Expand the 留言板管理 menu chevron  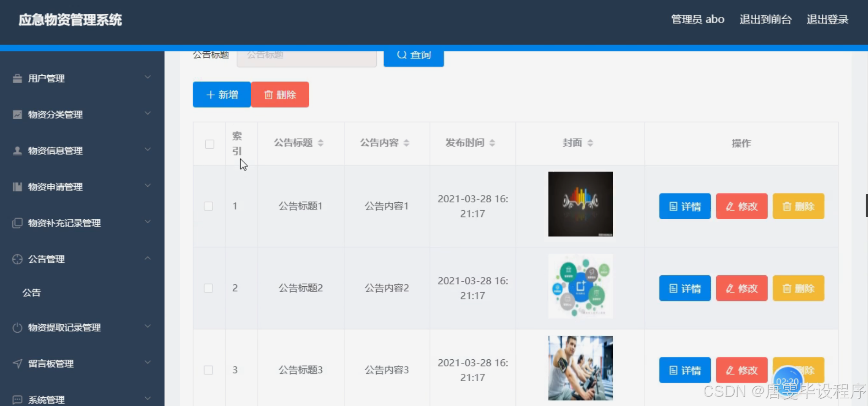coord(148,362)
